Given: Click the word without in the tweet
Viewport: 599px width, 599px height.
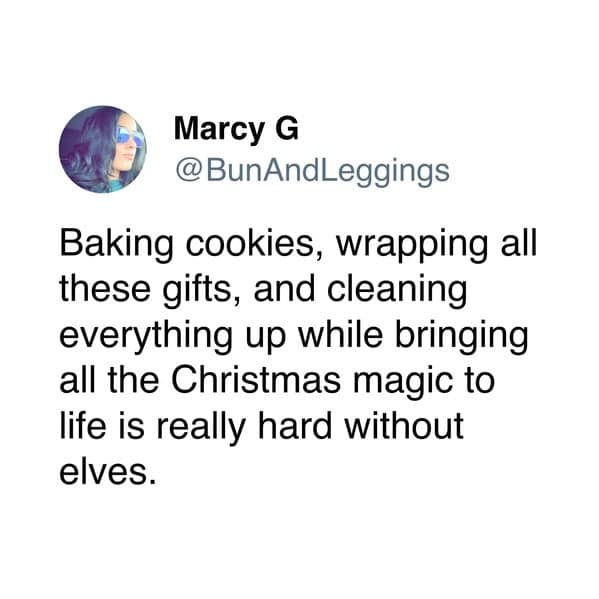Looking at the screenshot, I should coord(404,425).
